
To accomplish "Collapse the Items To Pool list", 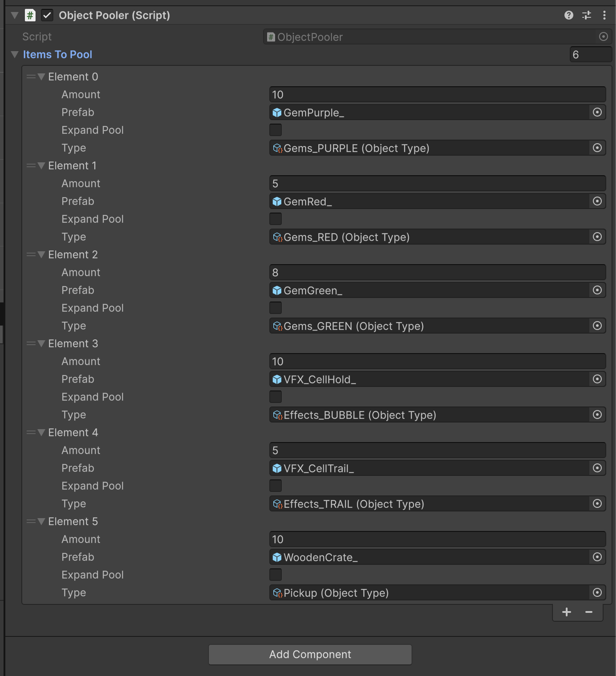I will coord(15,54).
